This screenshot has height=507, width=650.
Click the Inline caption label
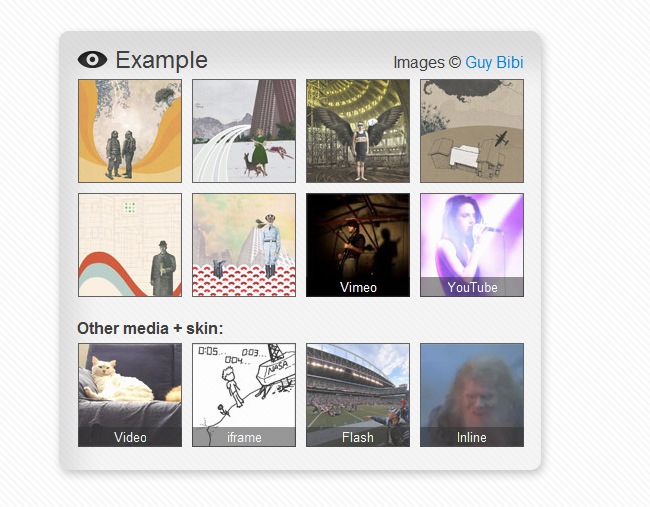coord(472,438)
